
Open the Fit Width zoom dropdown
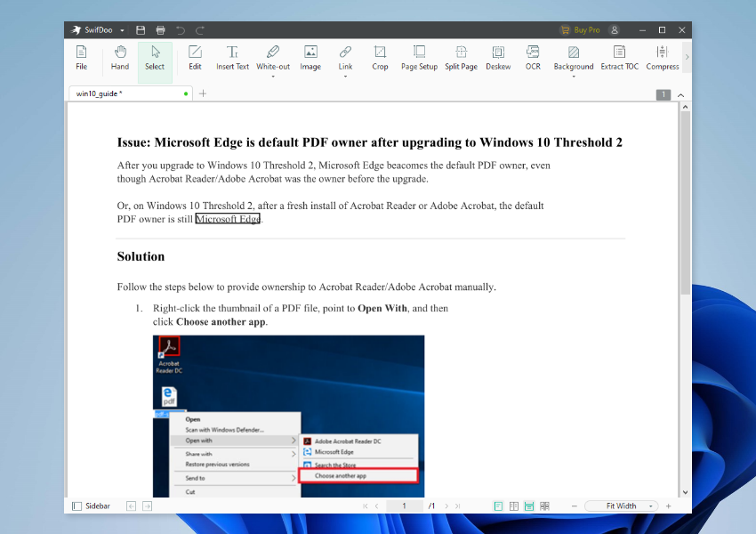[650, 506]
